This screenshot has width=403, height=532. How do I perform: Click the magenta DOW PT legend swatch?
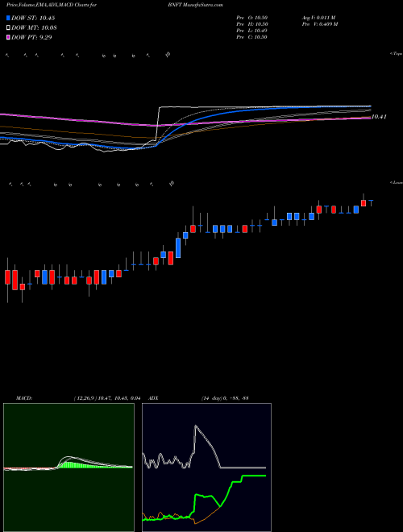tap(8, 37)
